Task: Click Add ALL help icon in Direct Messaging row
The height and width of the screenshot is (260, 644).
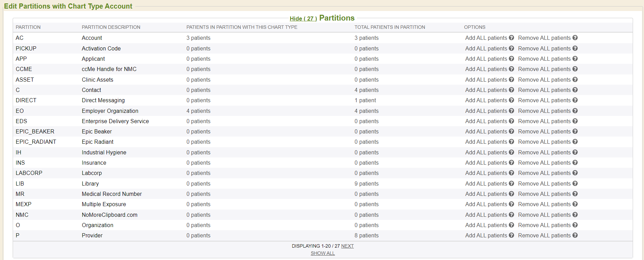Action: coord(511,100)
